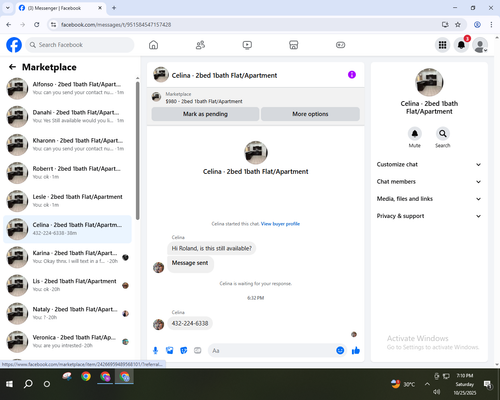
Task: Open View buyer profile link
Action: click(280, 224)
